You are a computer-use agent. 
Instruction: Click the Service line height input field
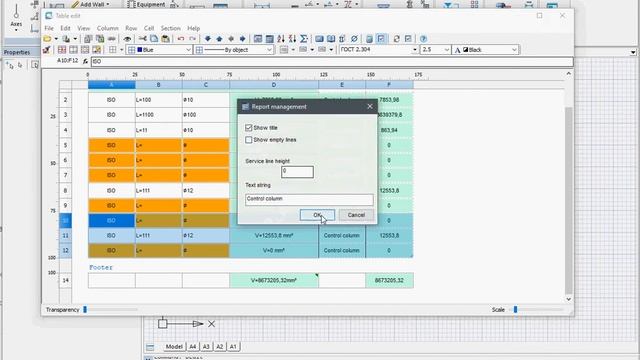click(297, 172)
